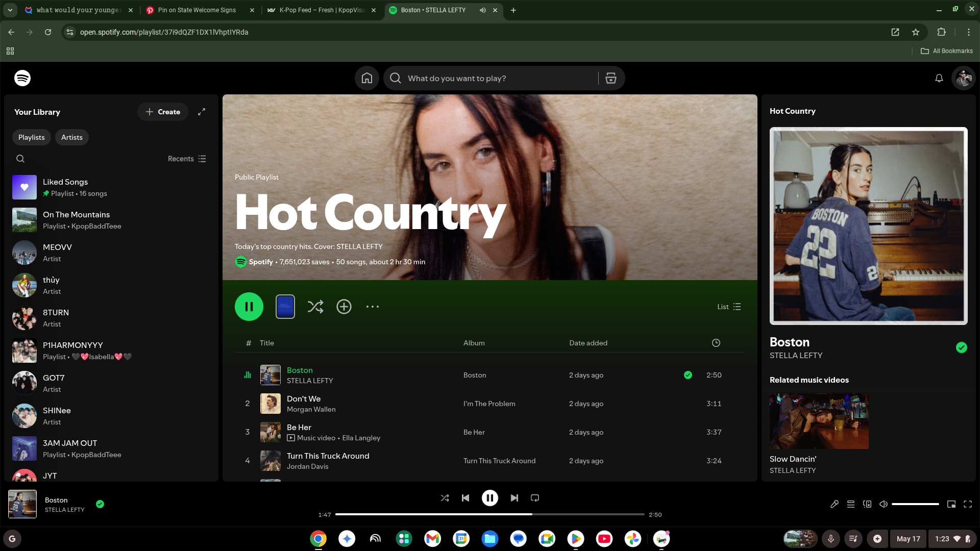This screenshot has height=551, width=980.
Task: Open the Chrome extensions puzzle icon
Action: click(942, 32)
